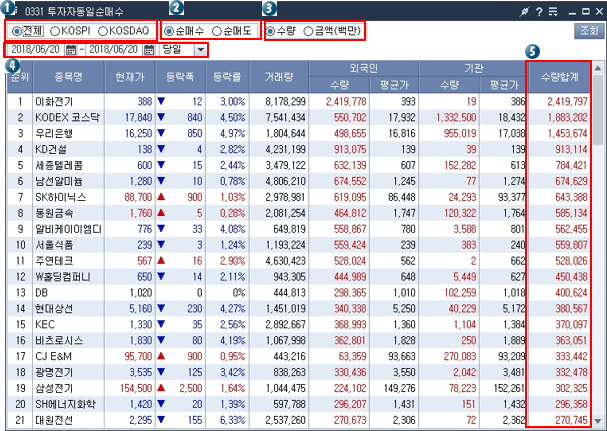
Task: Select the KEC stock name
Action: (45, 325)
